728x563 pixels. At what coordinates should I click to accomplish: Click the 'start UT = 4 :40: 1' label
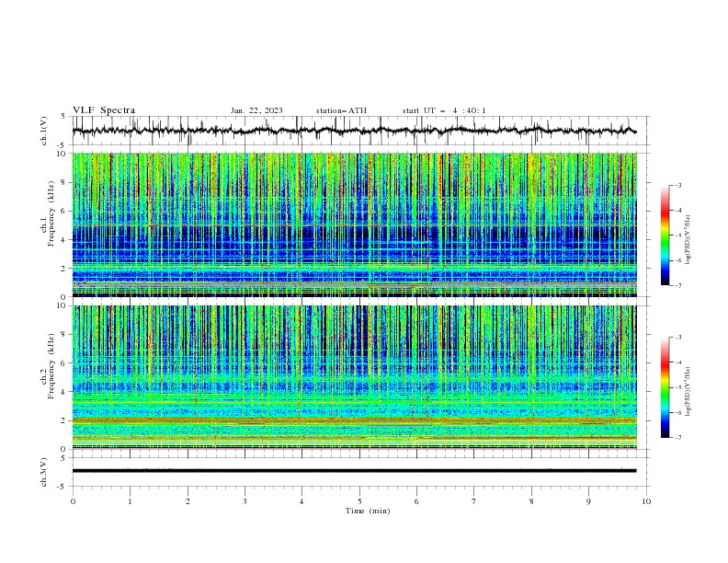[444, 110]
